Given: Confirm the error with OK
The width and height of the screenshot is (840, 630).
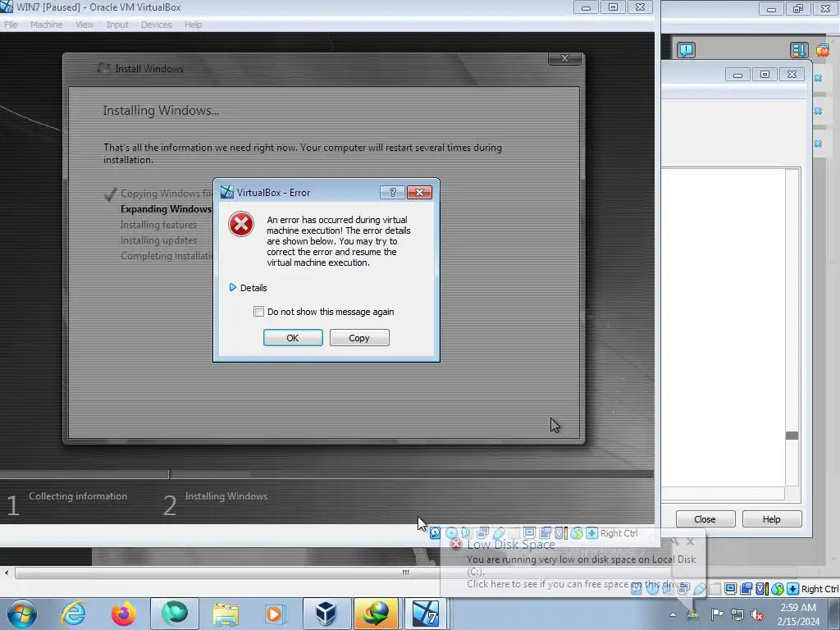Looking at the screenshot, I should pyautogui.click(x=293, y=337).
